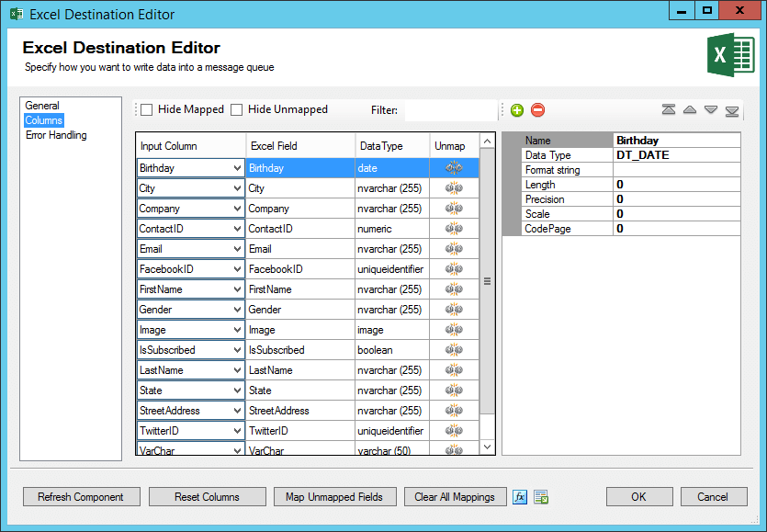Open the Error Handling page
Screen dimensions: 767x532
[56, 134]
